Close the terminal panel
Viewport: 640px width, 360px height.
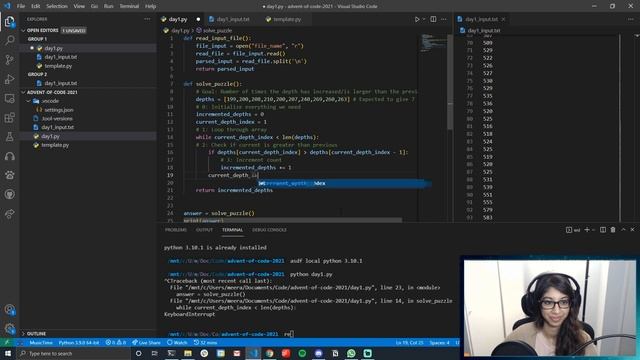click(632, 230)
